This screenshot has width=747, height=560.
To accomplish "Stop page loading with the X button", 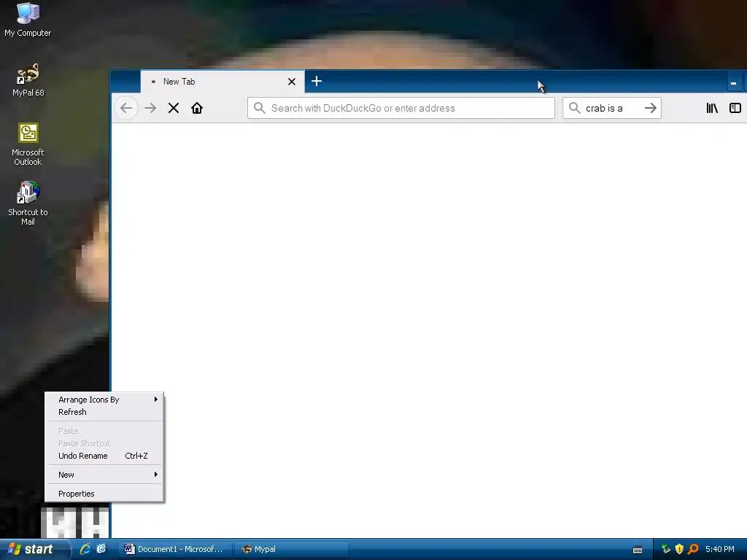I will [174, 108].
